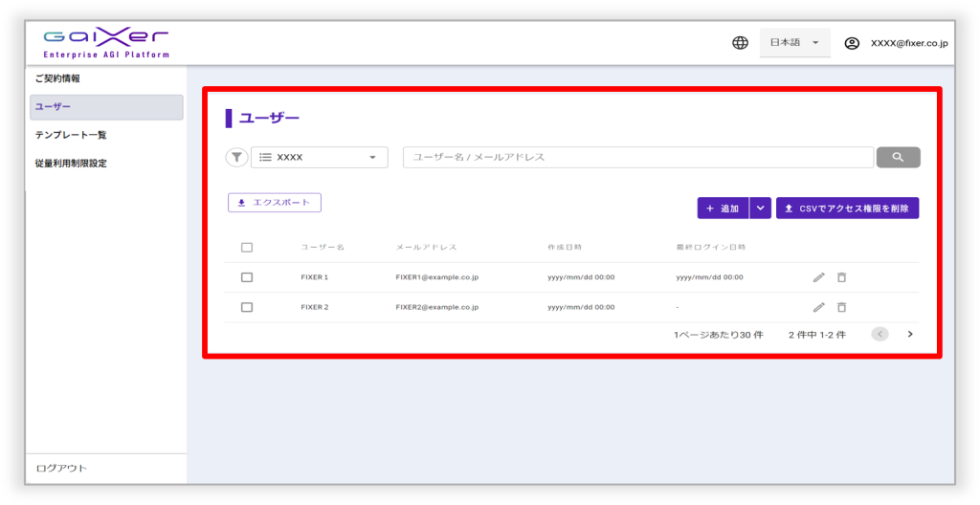The width and height of the screenshot is (980, 505).
Task: Open account via user profile icon
Action: coord(852,43)
